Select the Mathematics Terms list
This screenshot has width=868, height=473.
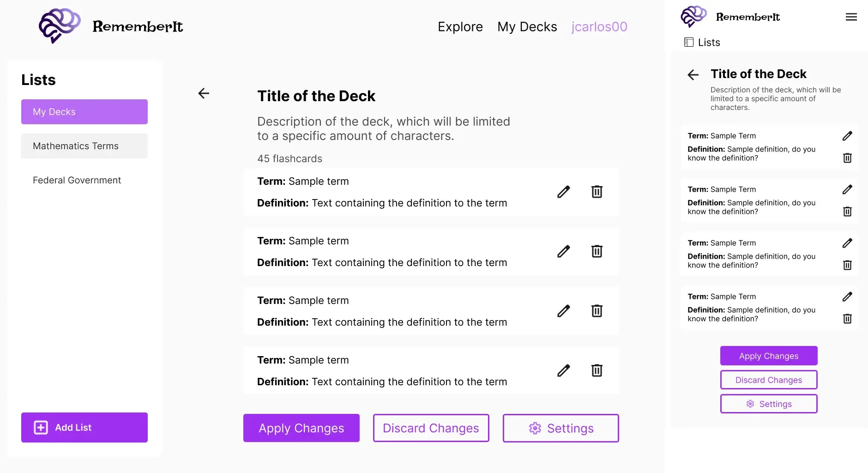click(84, 146)
